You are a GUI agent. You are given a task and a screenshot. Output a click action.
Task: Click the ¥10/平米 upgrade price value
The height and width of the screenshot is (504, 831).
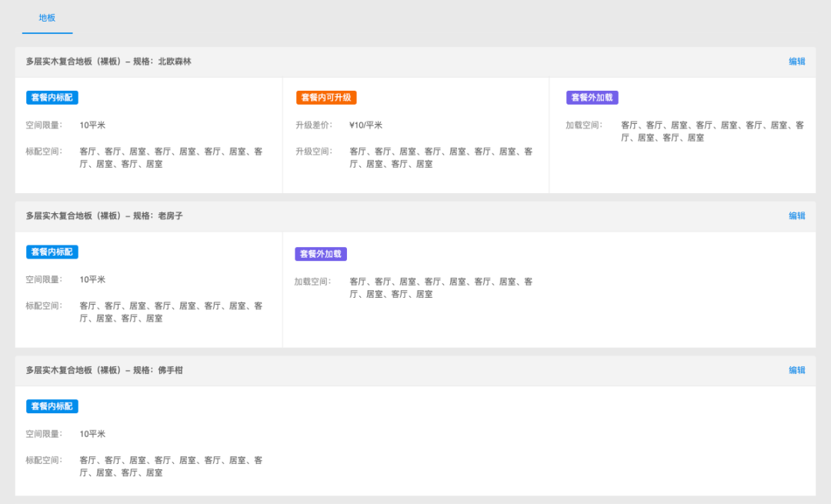click(365, 125)
